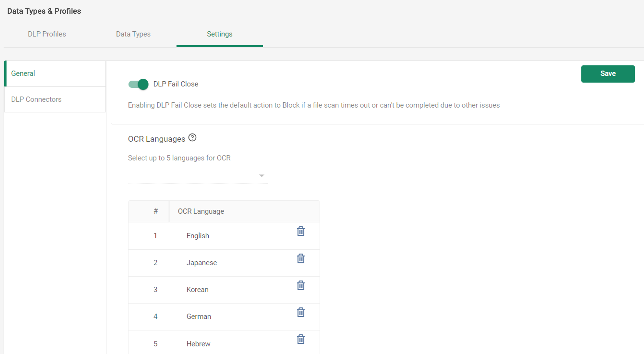Open OCR Languages help tooltip icon
The width and height of the screenshot is (644, 354).
click(192, 138)
